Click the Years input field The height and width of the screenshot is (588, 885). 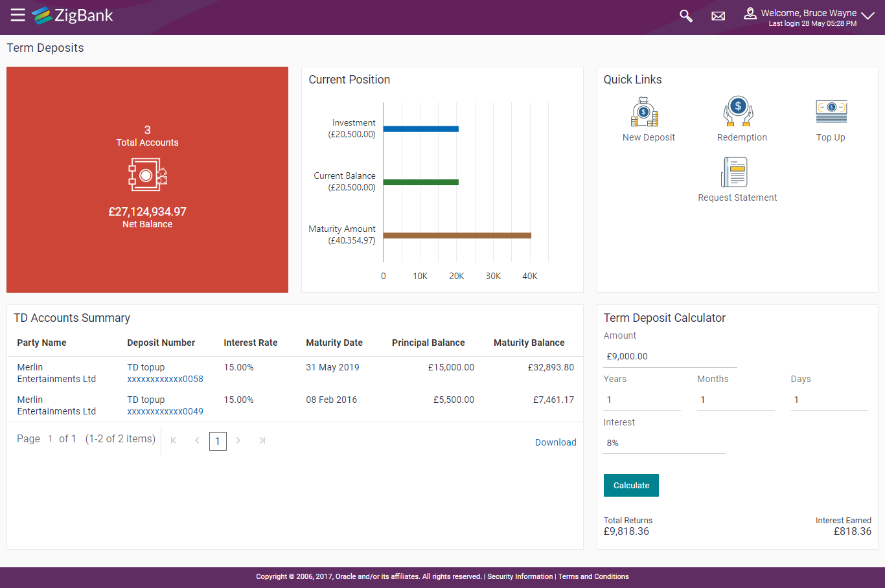tap(642, 400)
